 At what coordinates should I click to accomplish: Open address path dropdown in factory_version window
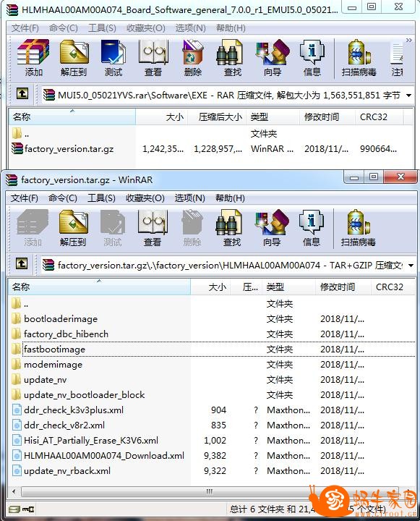[x=411, y=266]
